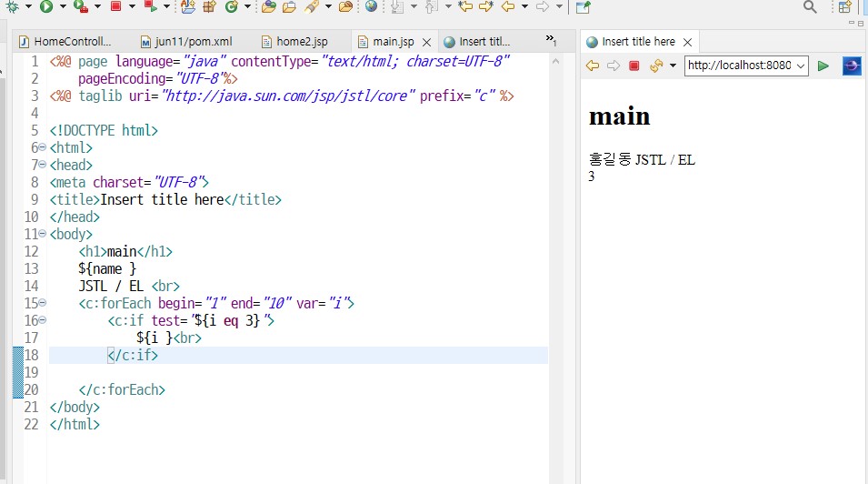Collapse the c:forEach fold on line 15
Viewport: 868px width, 484px height.
tap(43, 303)
